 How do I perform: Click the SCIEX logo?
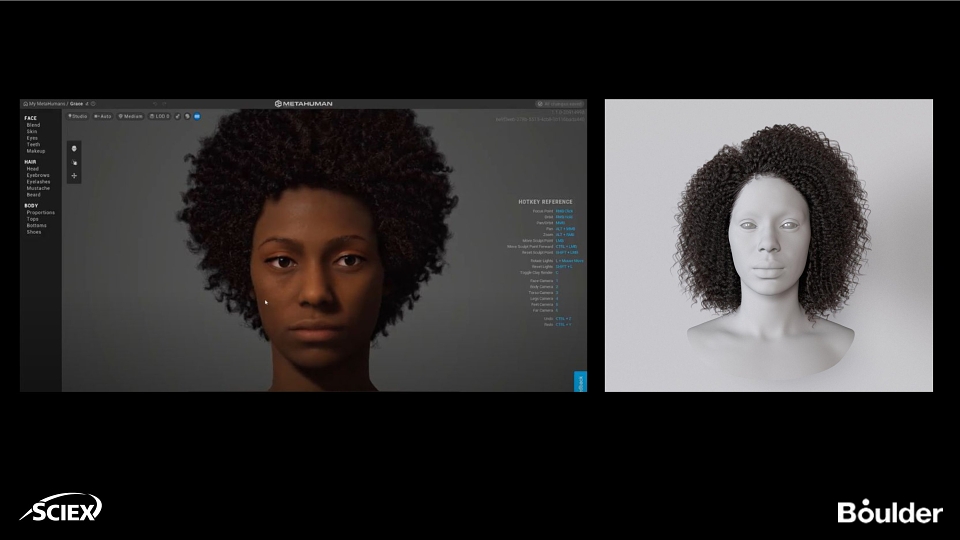coord(61,508)
